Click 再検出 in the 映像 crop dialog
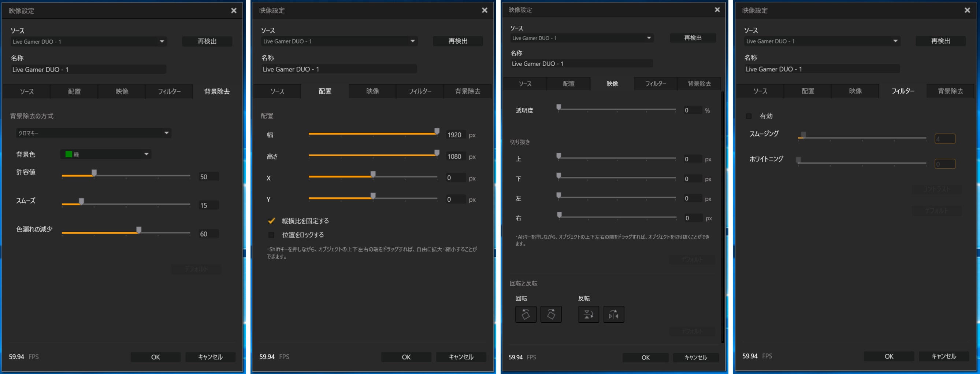 pos(693,38)
